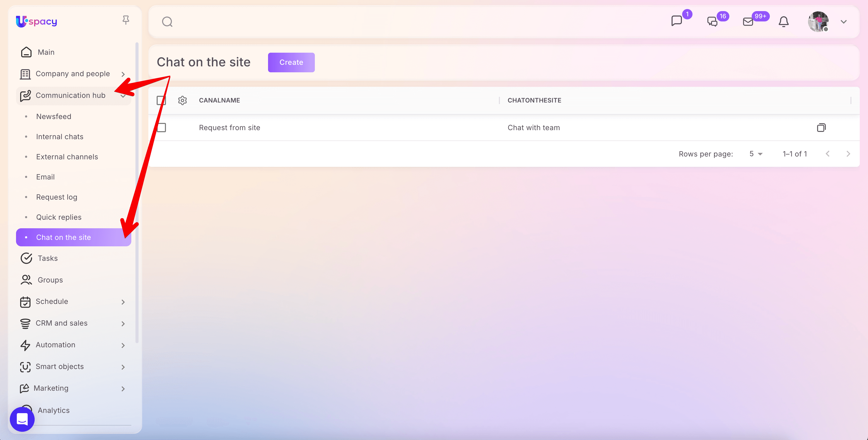Open the Rows per page dropdown
Image resolution: width=868 pixels, height=440 pixels.
pos(756,154)
